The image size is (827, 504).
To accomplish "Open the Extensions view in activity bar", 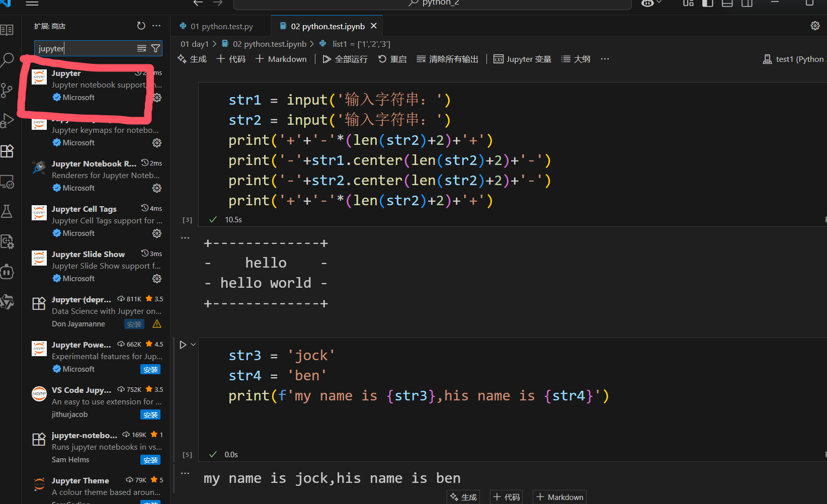I will click(x=8, y=150).
